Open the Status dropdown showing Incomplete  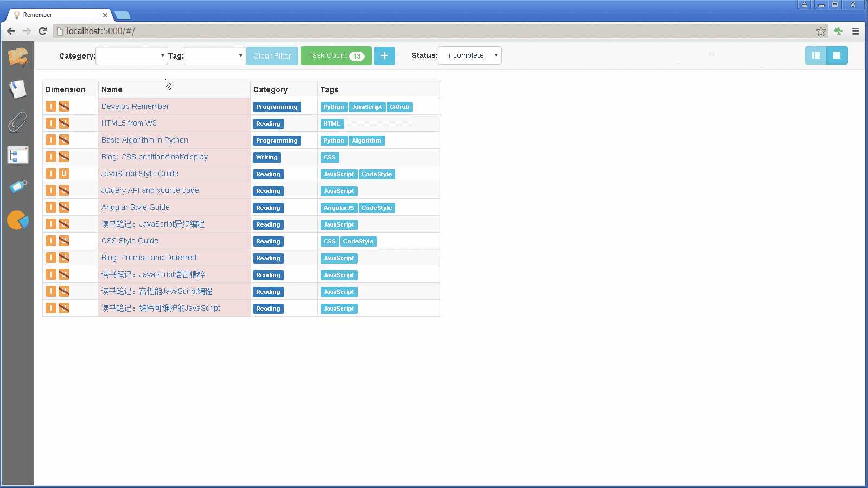coord(470,55)
